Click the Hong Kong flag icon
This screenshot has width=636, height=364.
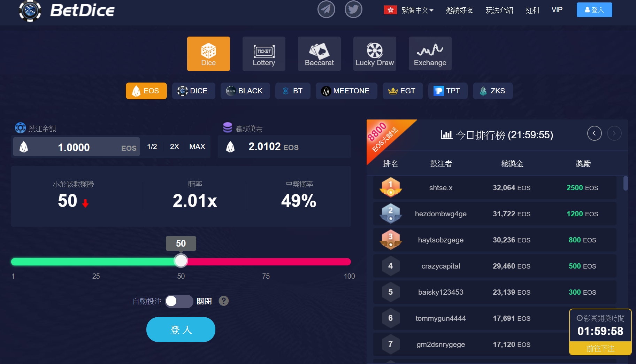pos(390,10)
